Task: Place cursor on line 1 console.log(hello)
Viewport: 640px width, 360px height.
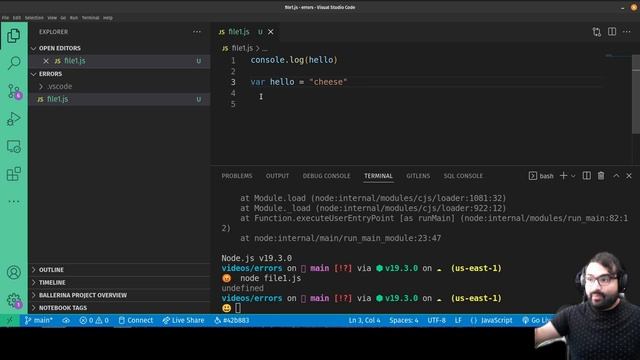Action: coord(294,60)
